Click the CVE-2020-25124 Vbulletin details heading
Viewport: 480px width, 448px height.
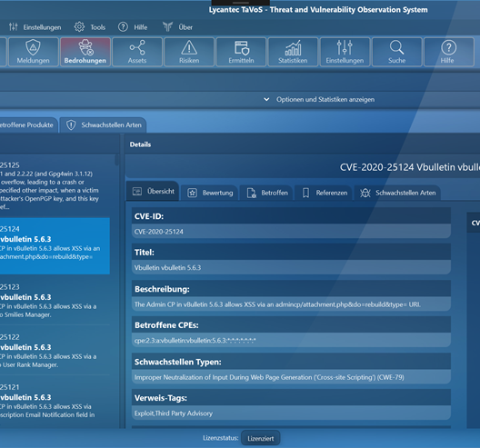click(x=410, y=167)
